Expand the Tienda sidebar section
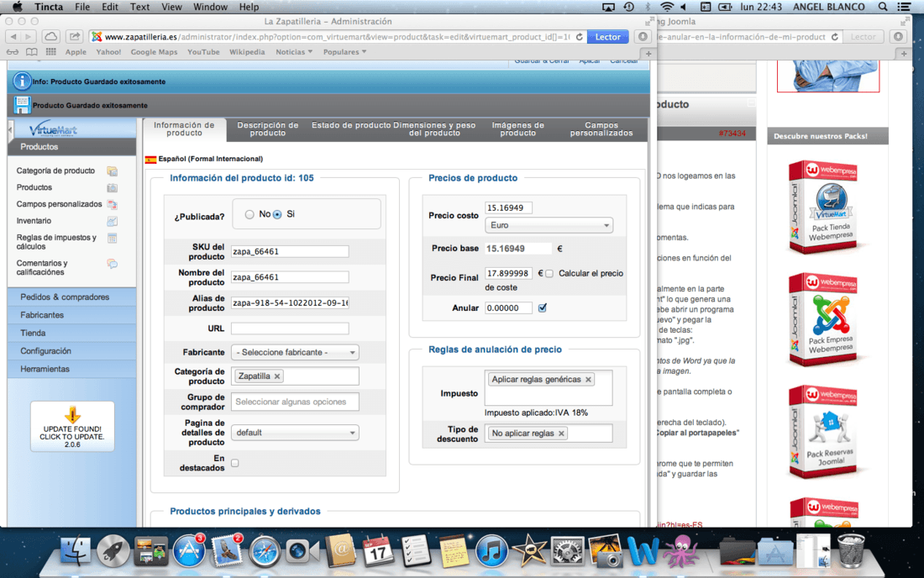This screenshot has width=924, height=578. point(72,333)
